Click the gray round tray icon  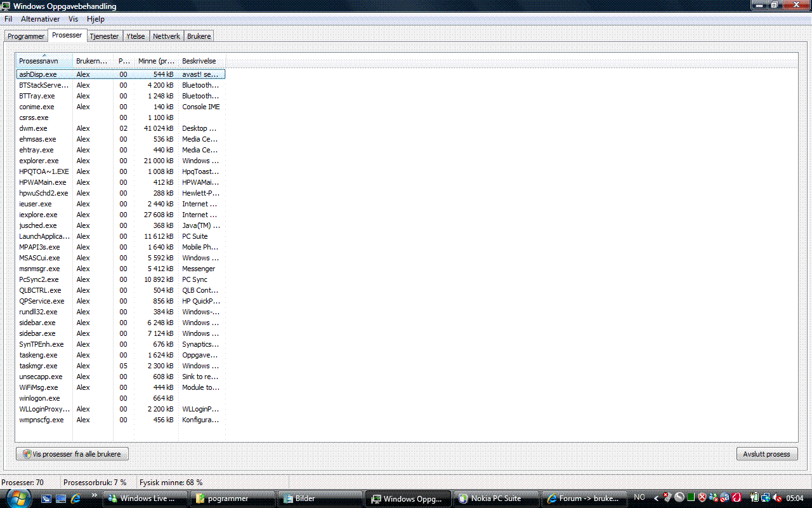679,498
